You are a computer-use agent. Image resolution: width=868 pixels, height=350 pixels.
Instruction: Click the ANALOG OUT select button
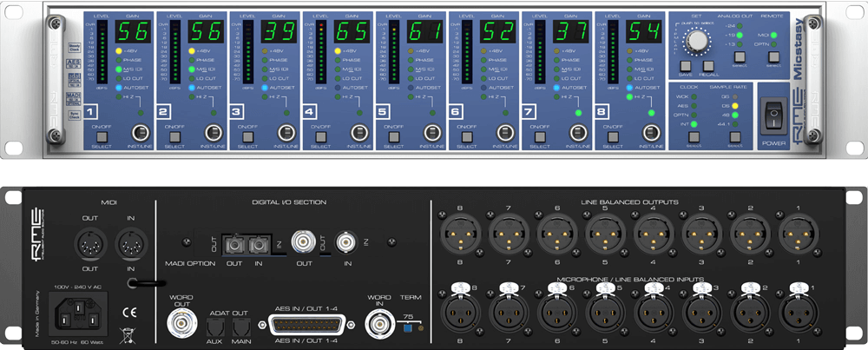click(738, 57)
